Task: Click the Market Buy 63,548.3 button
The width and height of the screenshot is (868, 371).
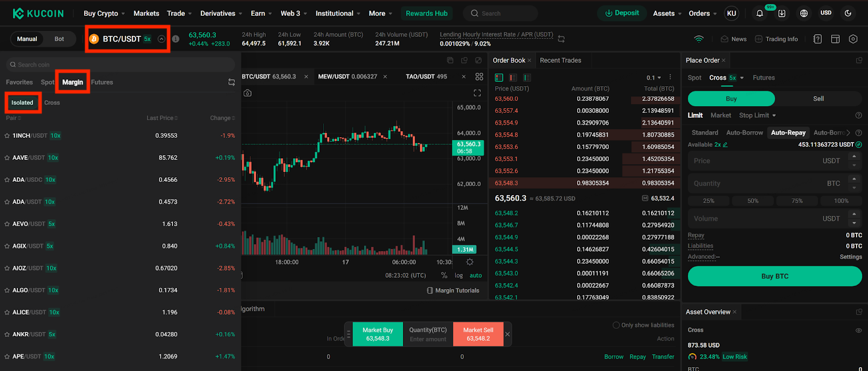Action: [x=378, y=334]
